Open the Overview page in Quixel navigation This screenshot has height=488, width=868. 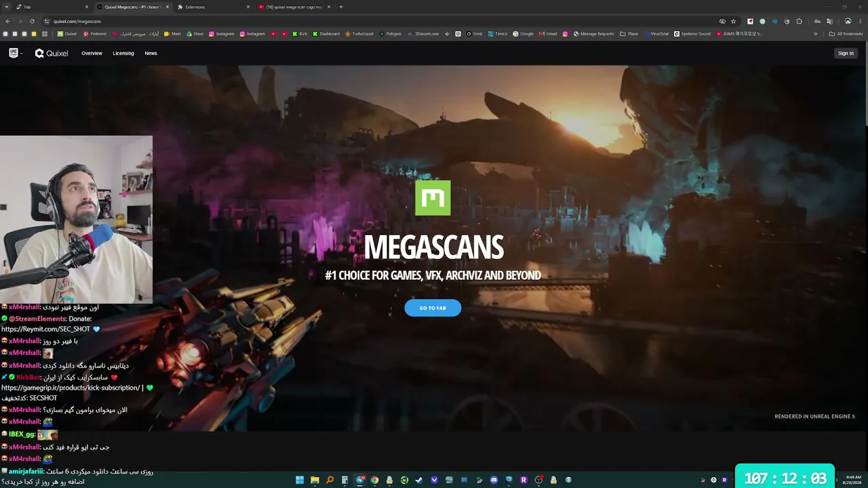click(92, 54)
